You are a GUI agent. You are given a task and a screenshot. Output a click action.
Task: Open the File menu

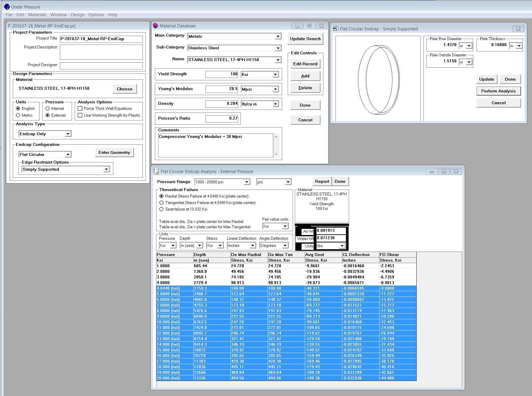tap(9, 15)
